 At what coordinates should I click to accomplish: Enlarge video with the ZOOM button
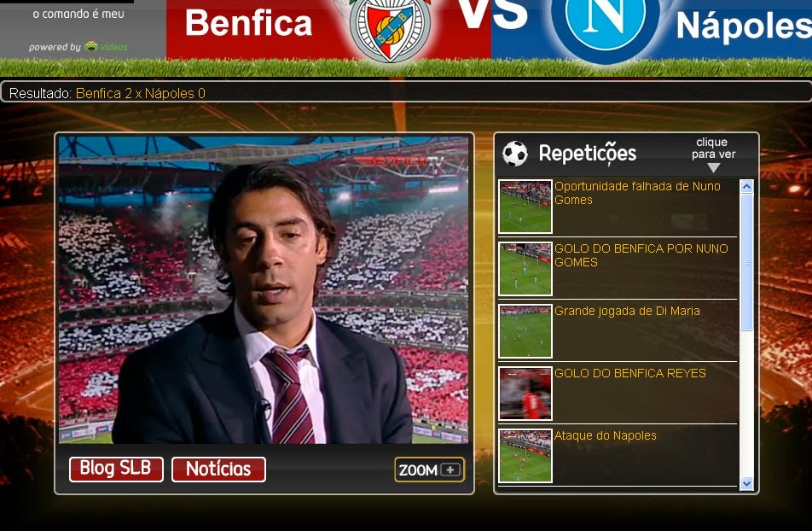coord(429,470)
